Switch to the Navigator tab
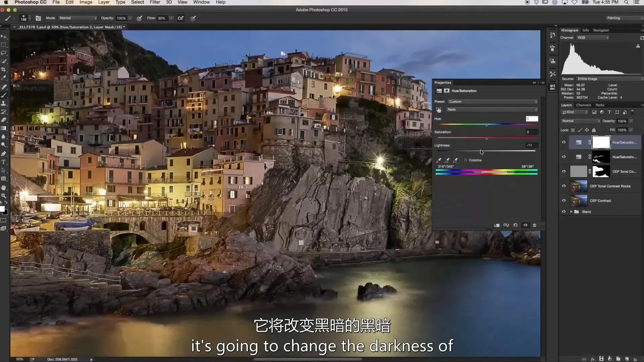Viewport: 644px width, 362px height. point(601,30)
